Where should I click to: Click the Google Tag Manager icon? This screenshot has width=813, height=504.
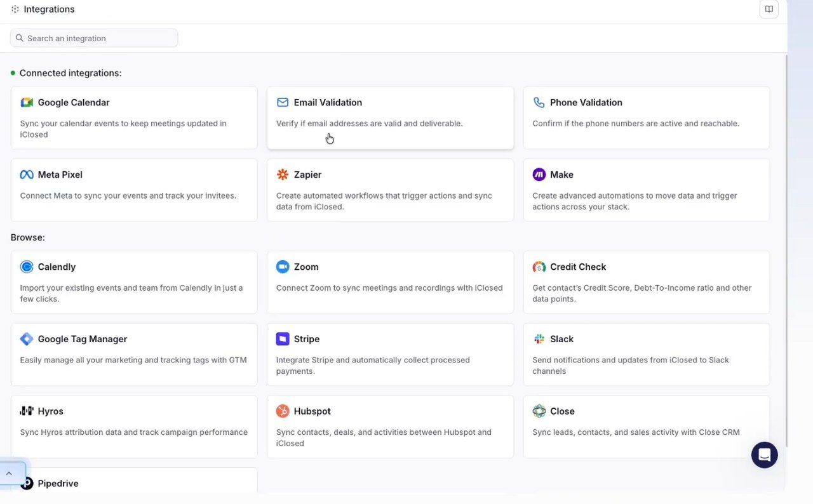[x=27, y=339]
